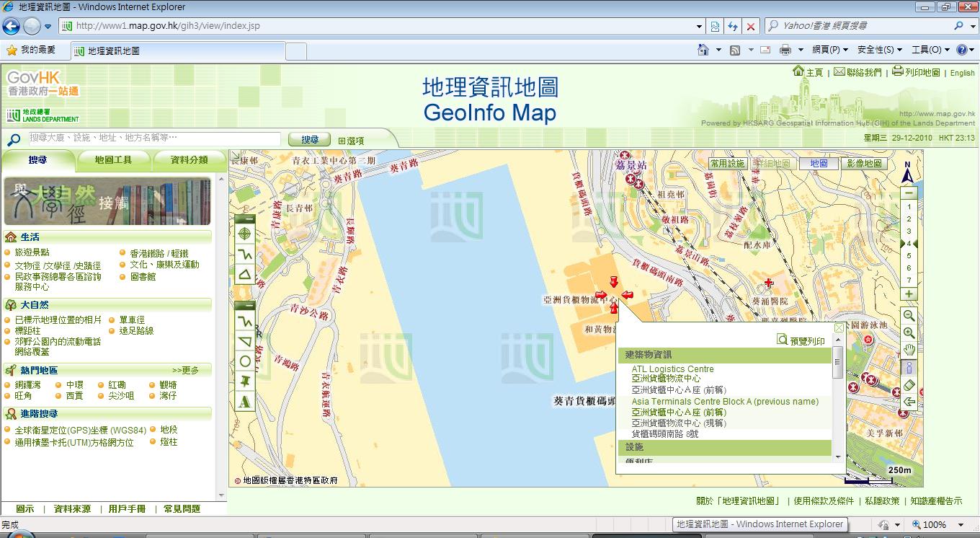Screen dimensions: 980x538
Task: Open the 安全性(S) safety menu
Action: click(880, 50)
